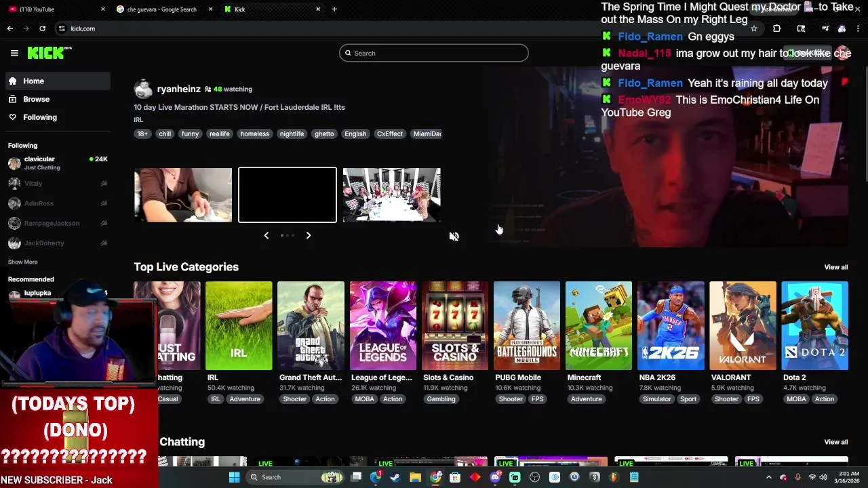Open Windows Start menu

[x=234, y=477]
